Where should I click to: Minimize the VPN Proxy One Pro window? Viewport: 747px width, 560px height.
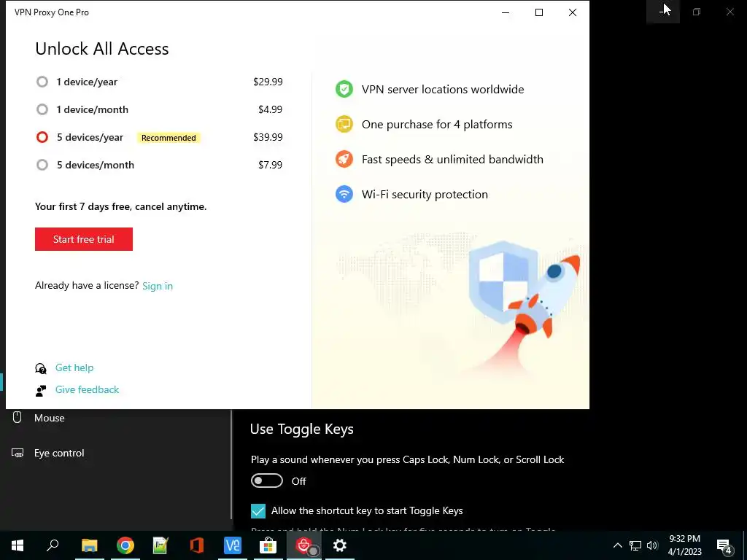pyautogui.click(x=506, y=12)
